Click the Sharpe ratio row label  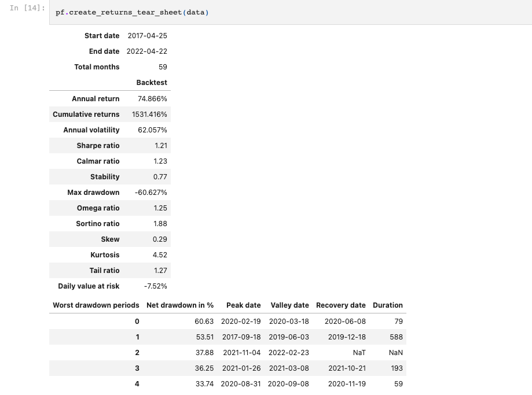click(98, 146)
